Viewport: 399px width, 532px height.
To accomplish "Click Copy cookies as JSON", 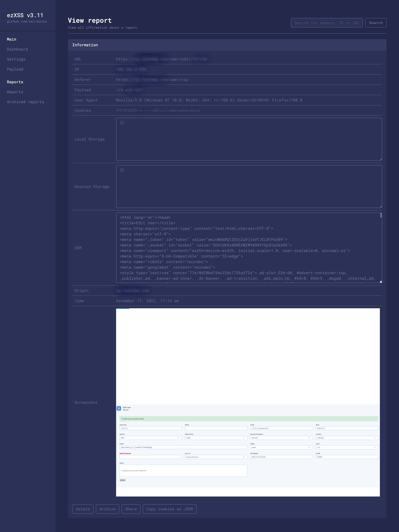I will (x=169, y=509).
